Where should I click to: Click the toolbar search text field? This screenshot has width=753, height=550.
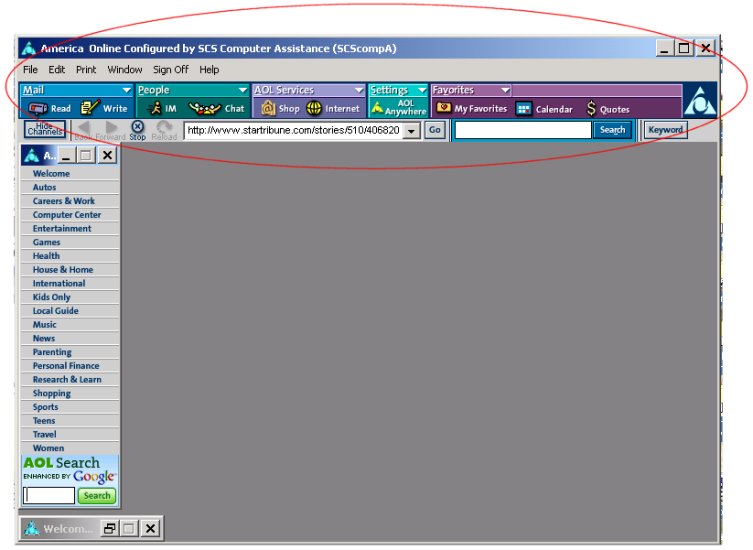[x=523, y=130]
